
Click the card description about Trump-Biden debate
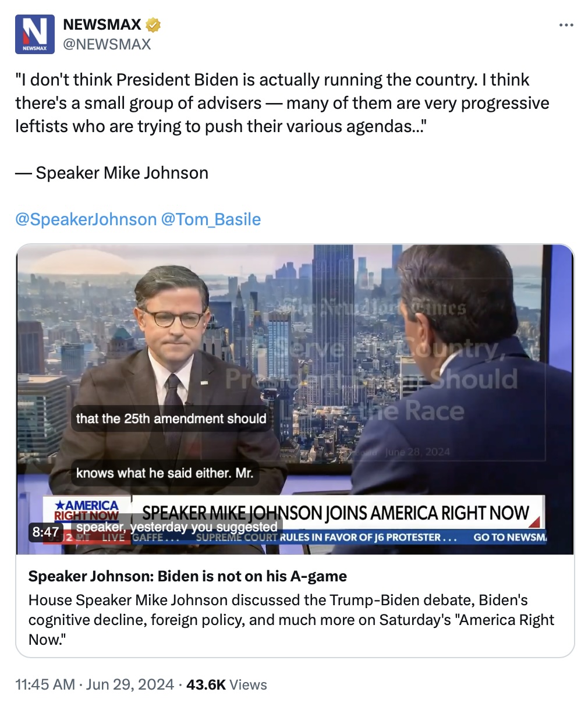[x=291, y=620]
